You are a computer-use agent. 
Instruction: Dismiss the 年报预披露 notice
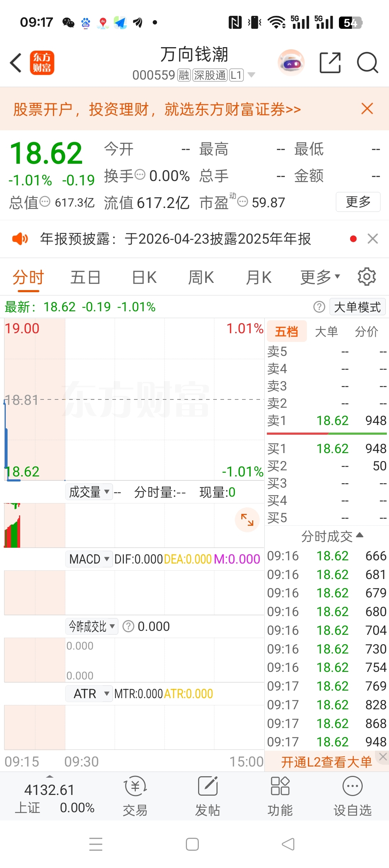pos(372,239)
